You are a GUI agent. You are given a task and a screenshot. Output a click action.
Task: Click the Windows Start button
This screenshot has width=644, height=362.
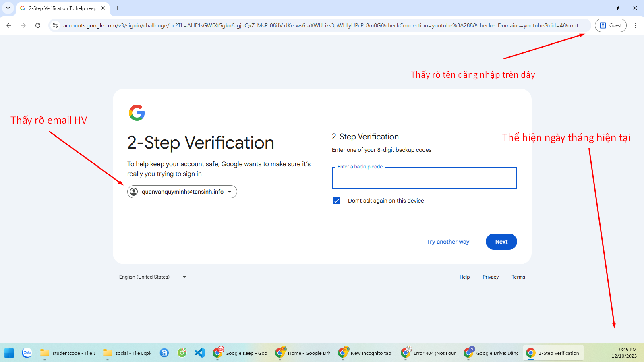pos(9,353)
